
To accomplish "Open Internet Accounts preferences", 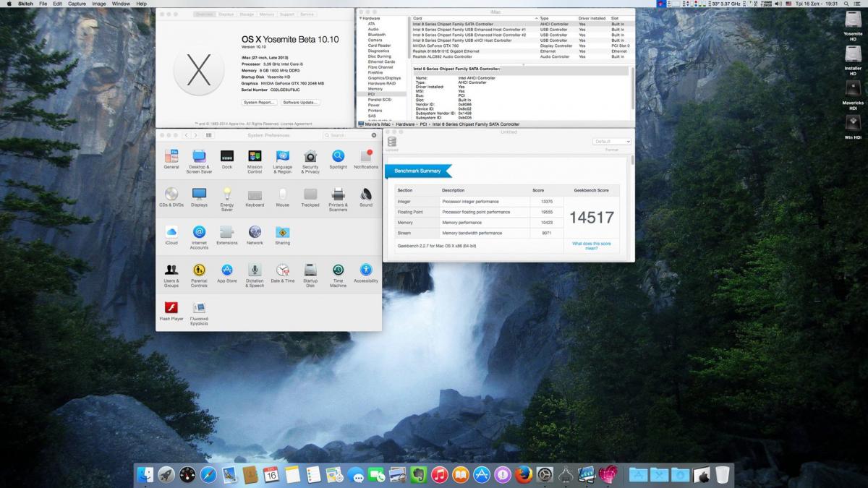I will (x=199, y=236).
